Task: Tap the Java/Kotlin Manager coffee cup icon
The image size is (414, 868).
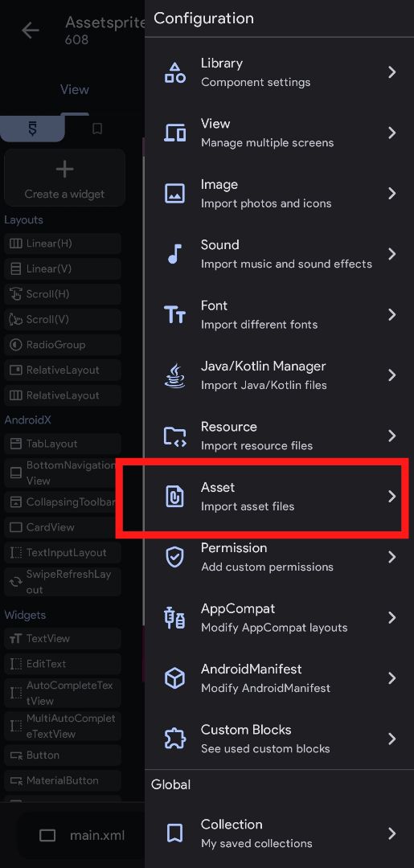Action: (175, 375)
